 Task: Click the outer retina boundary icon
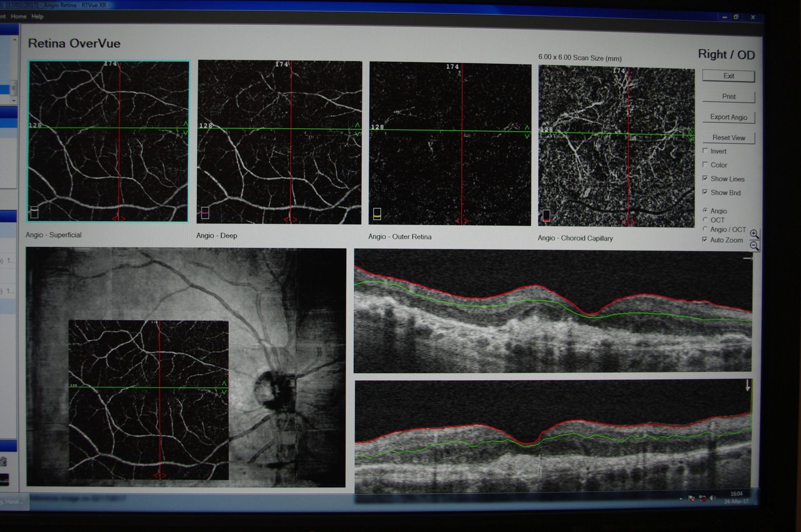coord(377,214)
